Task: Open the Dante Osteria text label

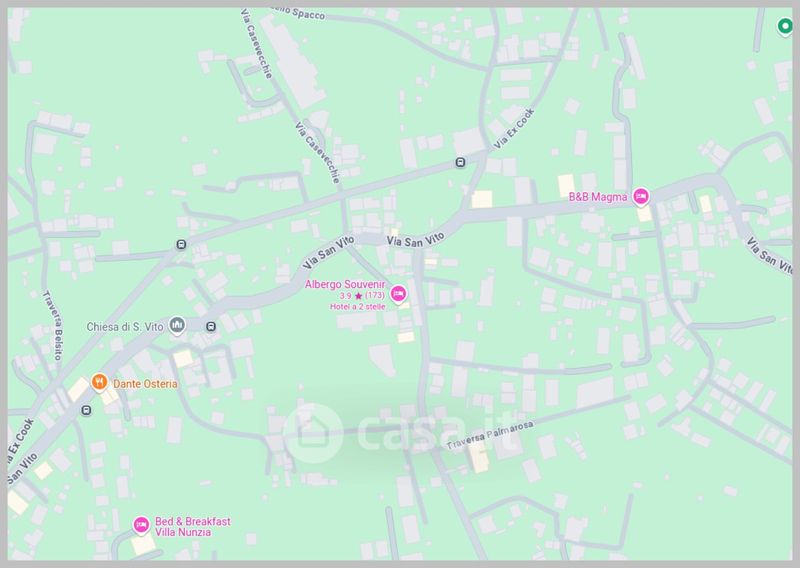Action: pyautogui.click(x=145, y=384)
